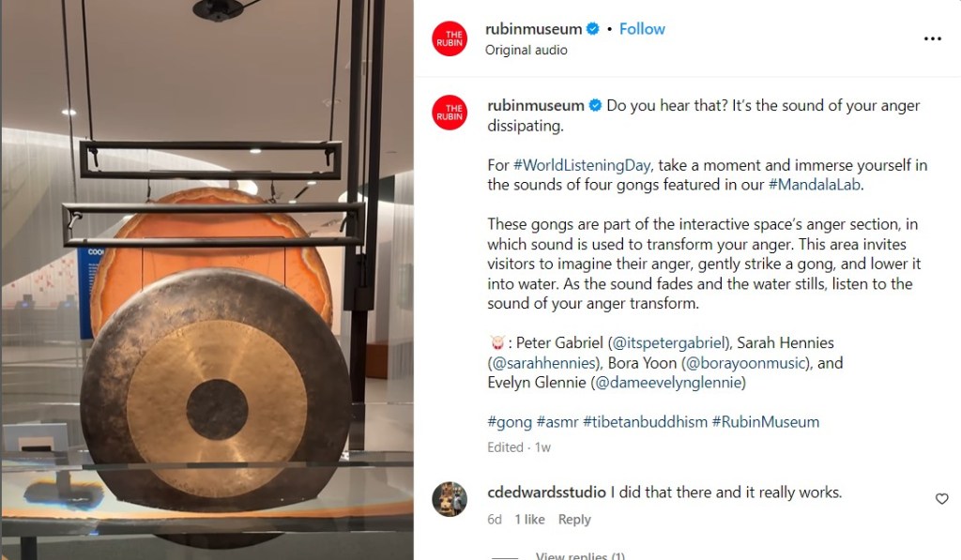Visit the @borayoonmusic profile mention
961x560 pixels.
pos(745,363)
